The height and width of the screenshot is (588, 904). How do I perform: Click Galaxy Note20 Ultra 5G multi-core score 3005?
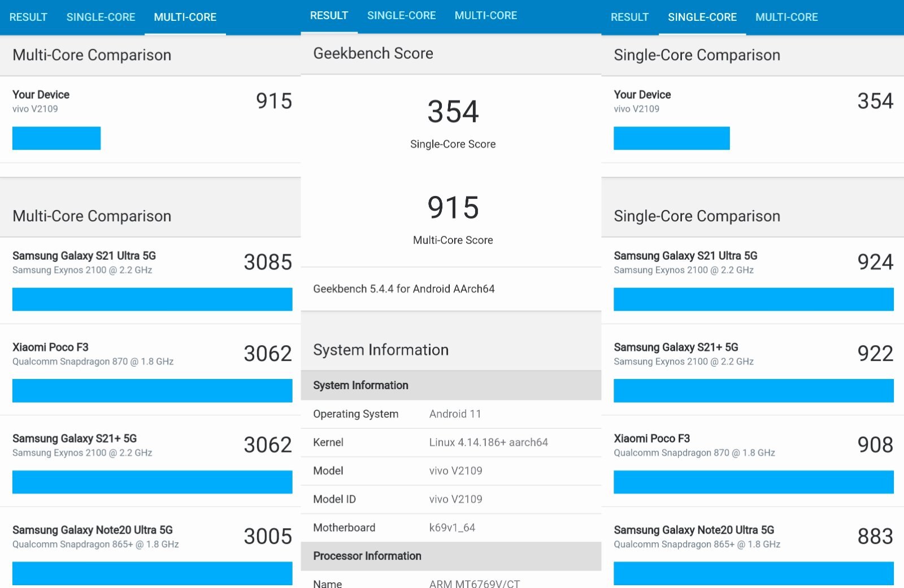point(268,537)
